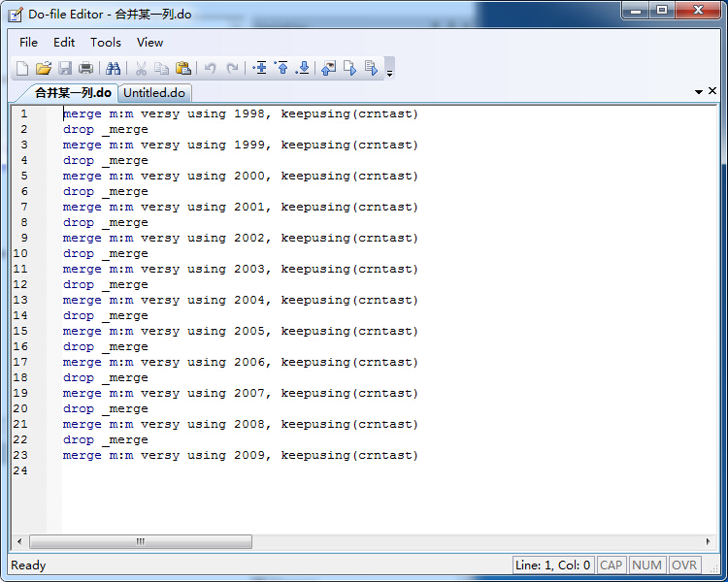Click the horizontal scrollbar thumb
This screenshot has height=582, width=728.
141,541
